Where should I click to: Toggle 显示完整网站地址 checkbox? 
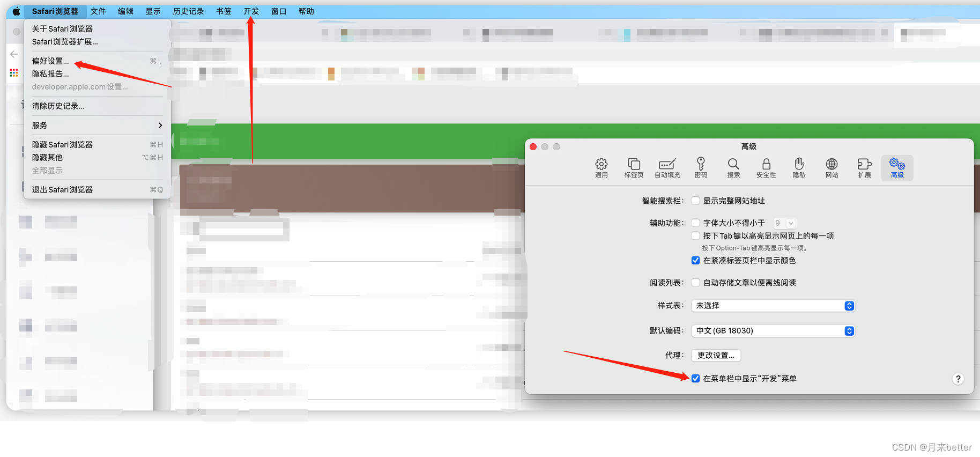(695, 201)
